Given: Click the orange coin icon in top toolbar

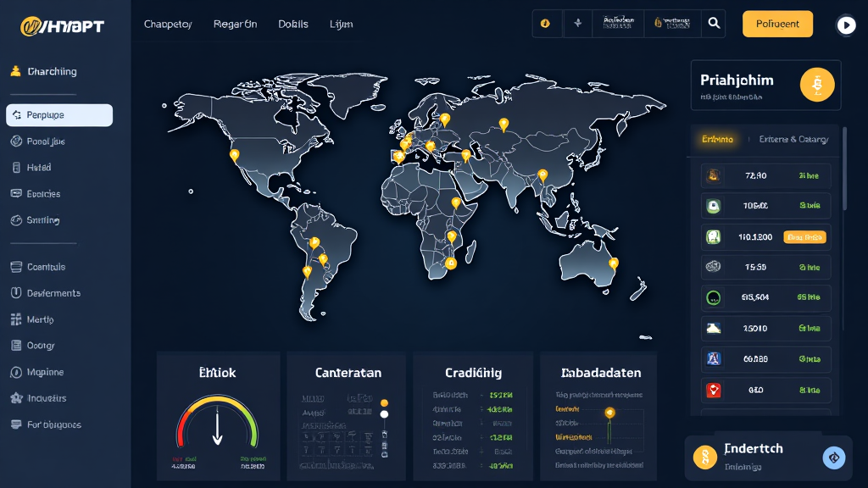Looking at the screenshot, I should (x=545, y=24).
